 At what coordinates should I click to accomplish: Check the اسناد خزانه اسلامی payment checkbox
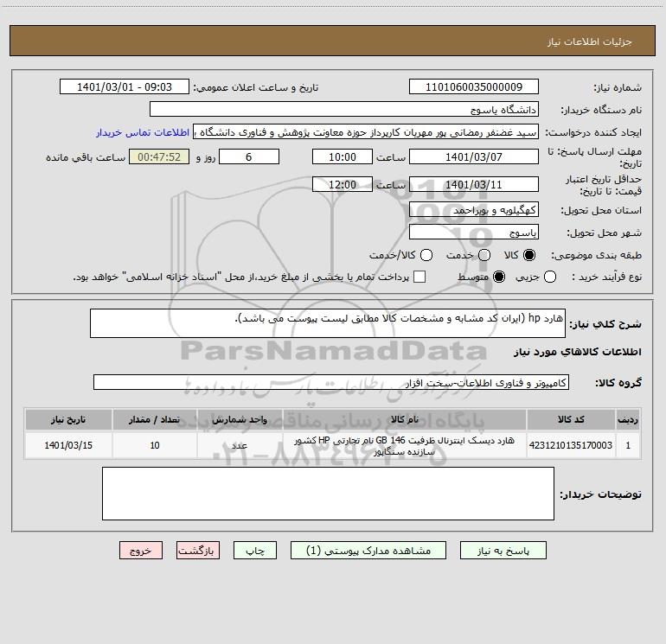[419, 277]
